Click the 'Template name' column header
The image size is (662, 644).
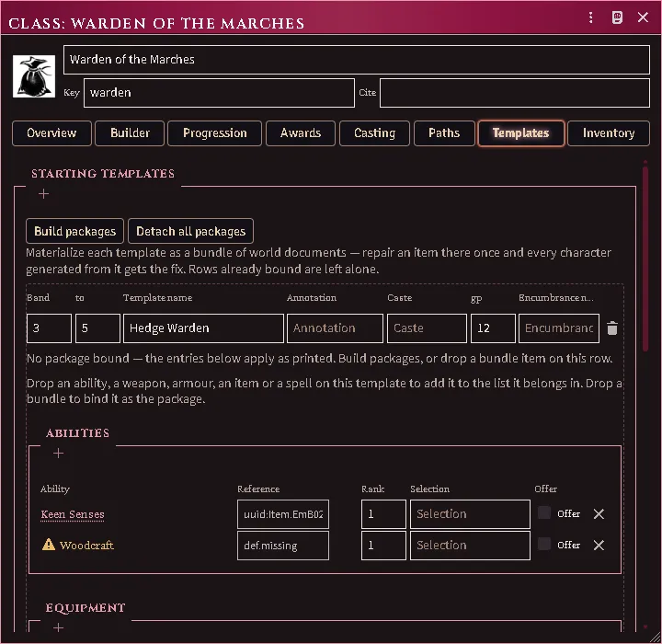(157, 298)
